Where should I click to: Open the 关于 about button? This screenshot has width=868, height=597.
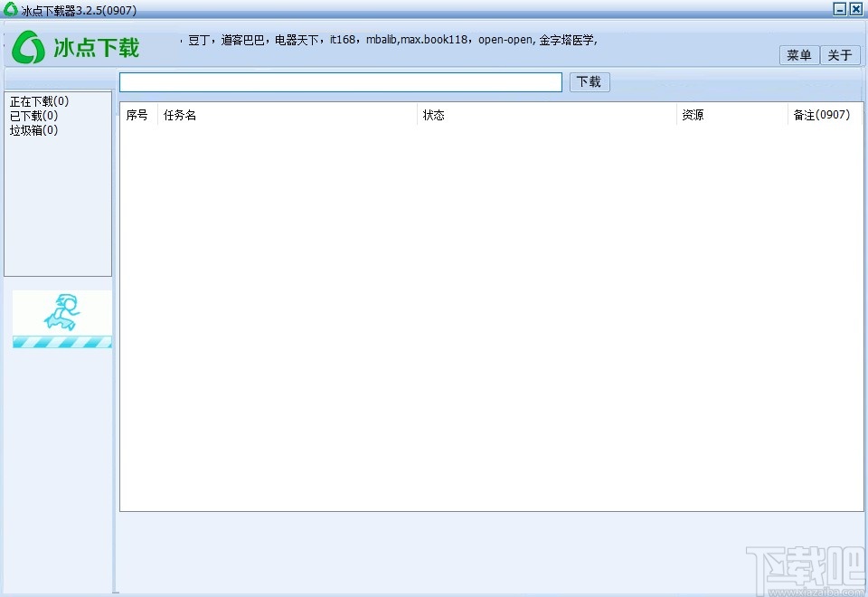[840, 55]
